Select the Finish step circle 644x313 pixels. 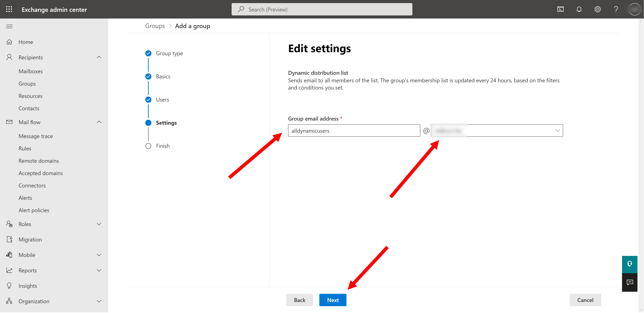click(148, 146)
